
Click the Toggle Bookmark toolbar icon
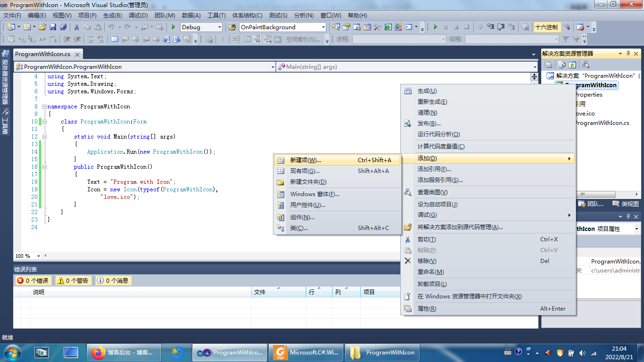point(115,39)
